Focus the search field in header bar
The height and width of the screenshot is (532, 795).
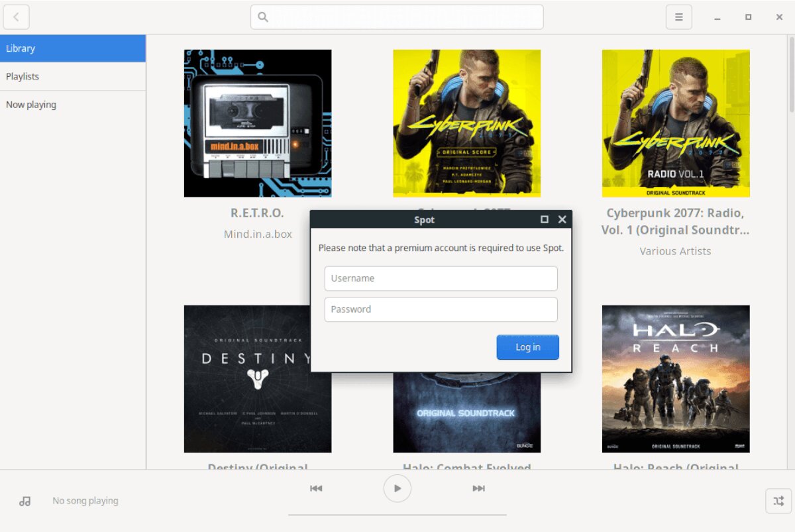coord(397,17)
